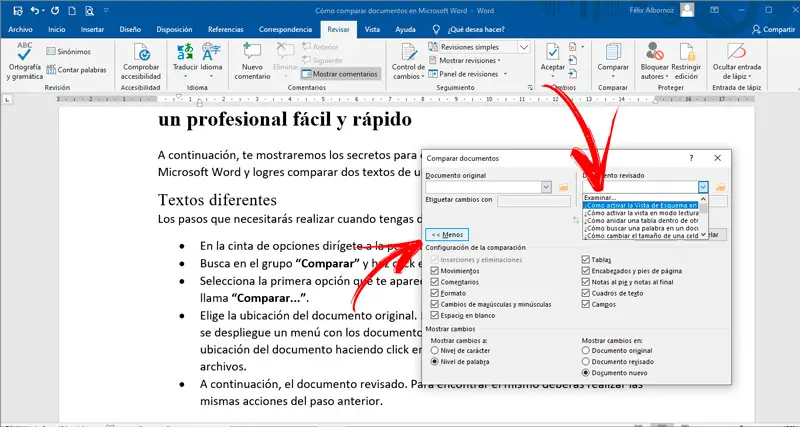This screenshot has width=800, height=427.
Task: Click the Print preview icon in quick access toolbar
Action: click(x=89, y=10)
